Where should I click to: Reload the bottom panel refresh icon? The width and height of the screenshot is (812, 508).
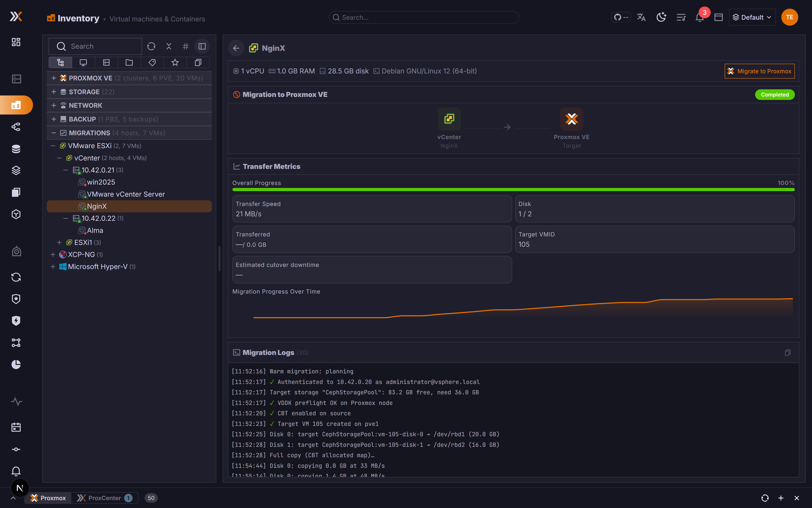point(765,498)
